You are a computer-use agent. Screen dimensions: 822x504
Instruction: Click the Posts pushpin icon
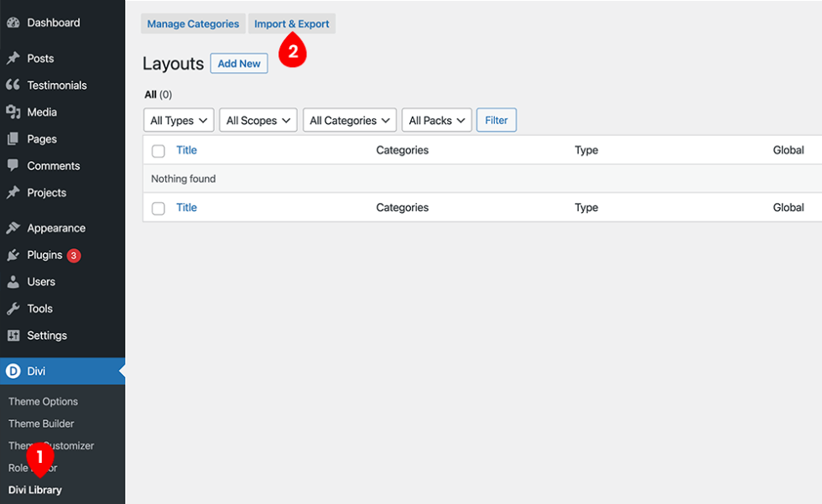[x=13, y=59]
